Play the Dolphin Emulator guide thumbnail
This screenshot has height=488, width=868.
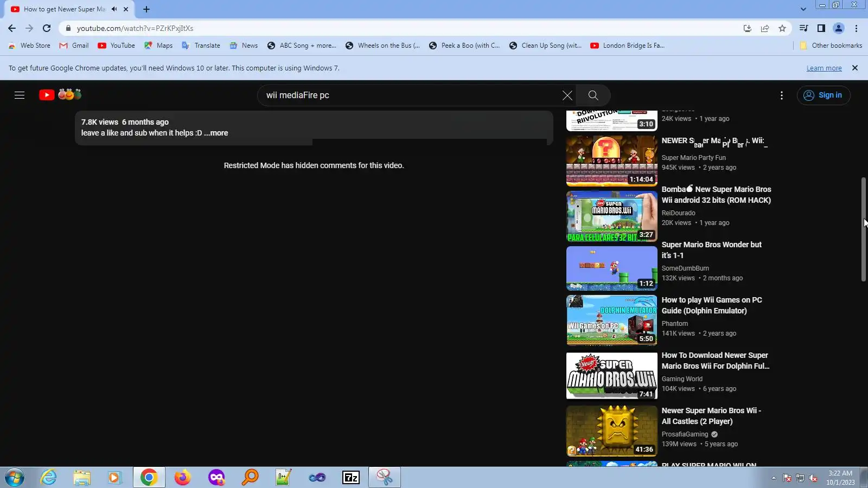click(x=611, y=320)
